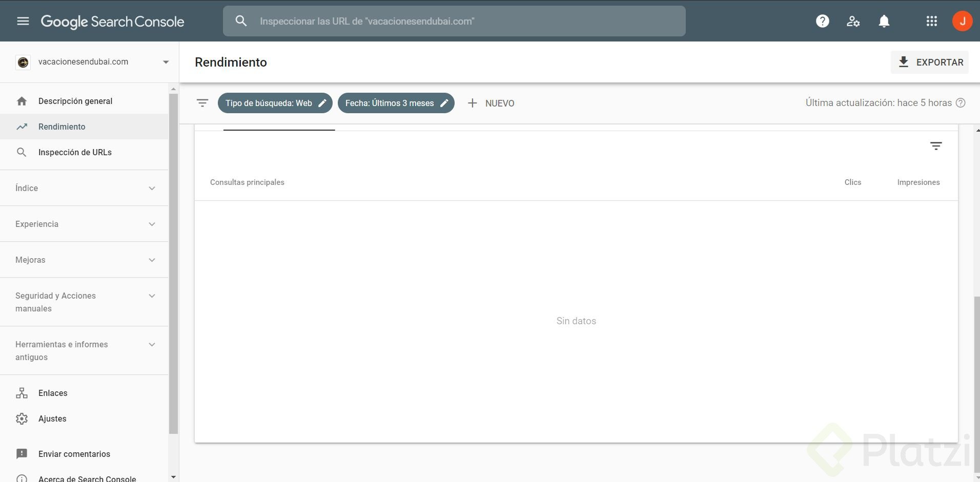Focus the Inspeccionar las URL search field
Viewport: 980px width, 482px height.
[454, 21]
